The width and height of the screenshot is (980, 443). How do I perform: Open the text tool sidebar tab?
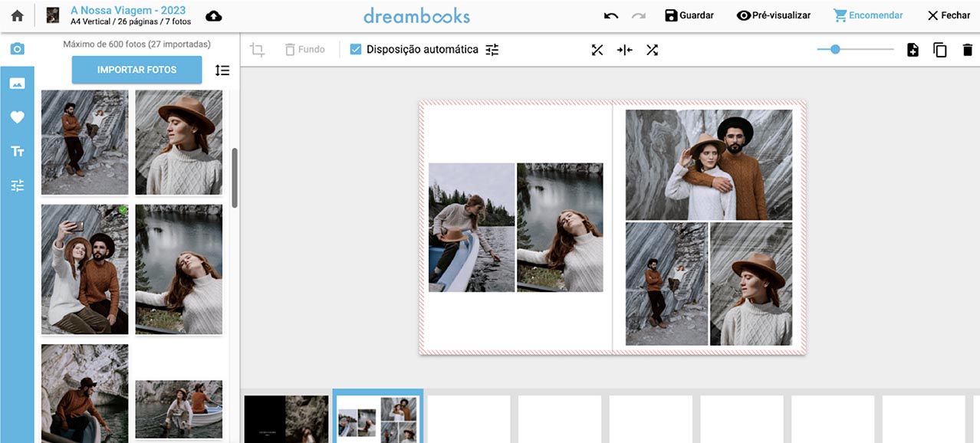pos(17,151)
